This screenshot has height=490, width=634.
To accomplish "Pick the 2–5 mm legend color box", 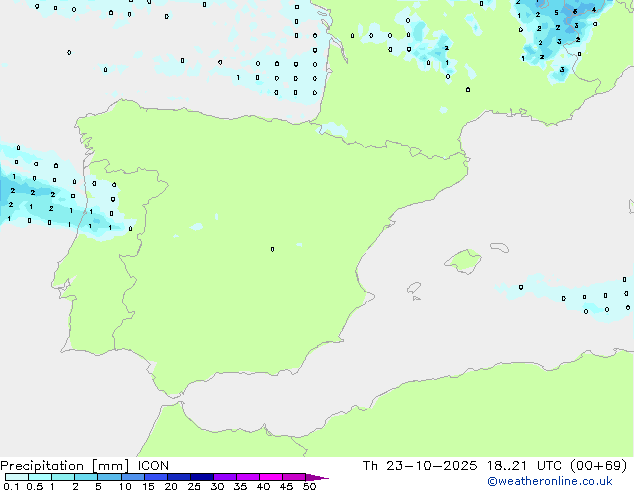I will [x=86, y=477].
